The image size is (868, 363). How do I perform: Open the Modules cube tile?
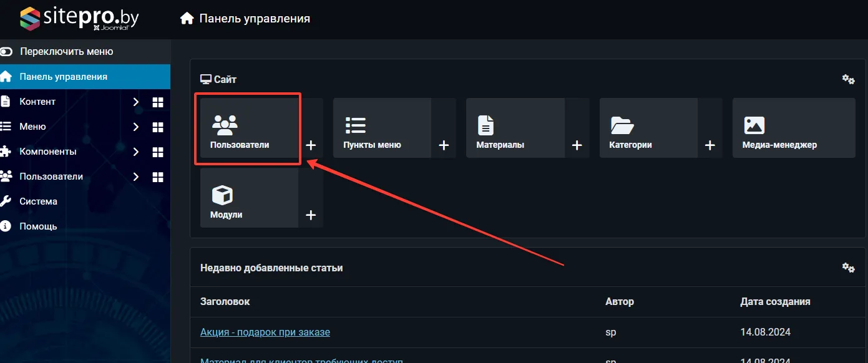(248, 198)
